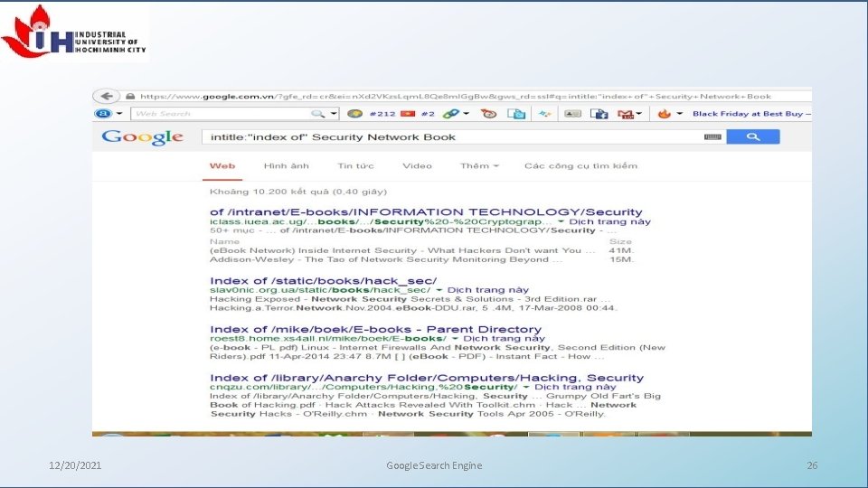The image size is (868, 488).
Task: Open the dropdown arrow beside the Web Search magnifier
Action: 334,114
